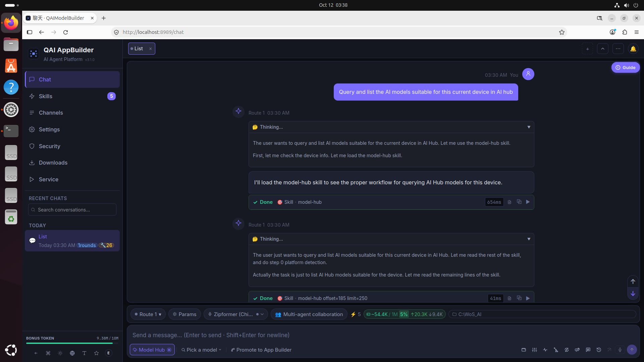Click the star favorites icon in the sidebar footer

click(96, 353)
